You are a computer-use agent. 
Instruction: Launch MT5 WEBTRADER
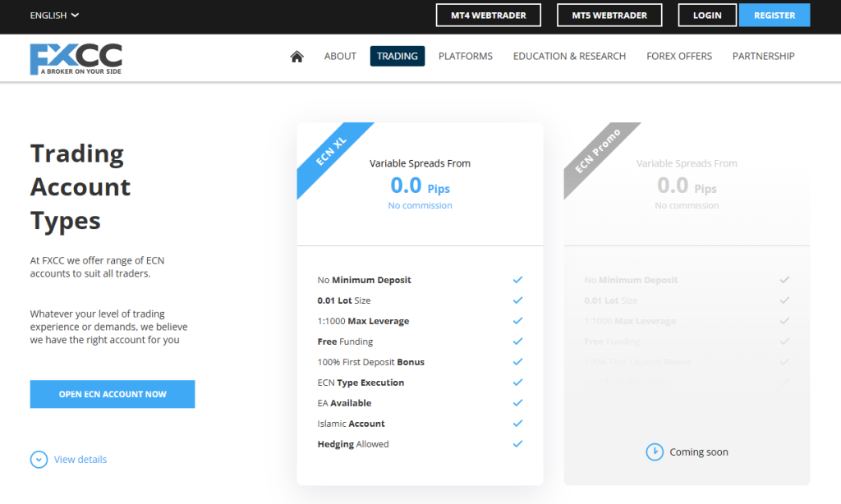[x=609, y=15]
